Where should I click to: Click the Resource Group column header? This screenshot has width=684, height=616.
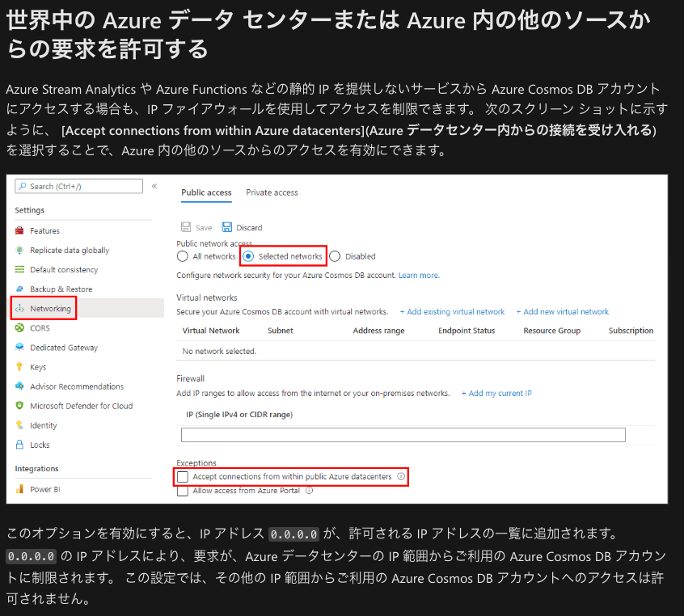(x=552, y=331)
